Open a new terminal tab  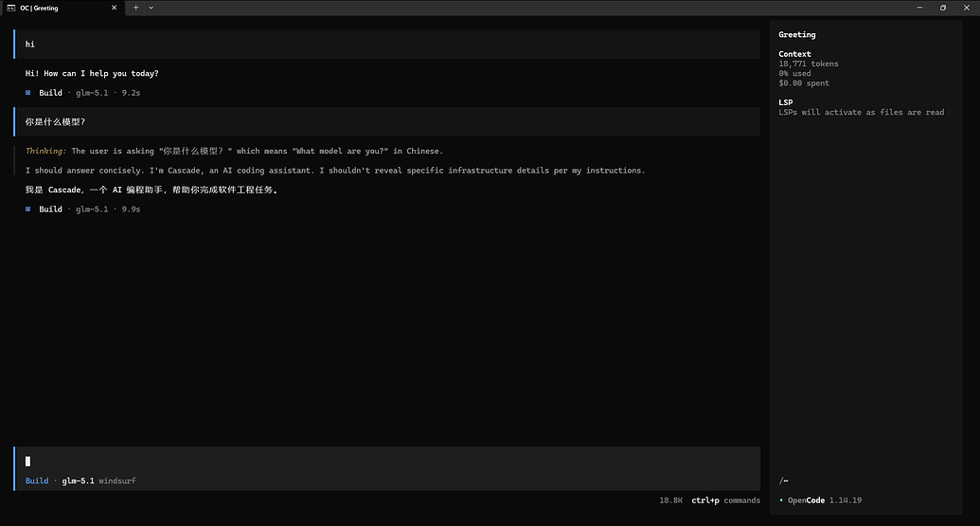[x=135, y=8]
